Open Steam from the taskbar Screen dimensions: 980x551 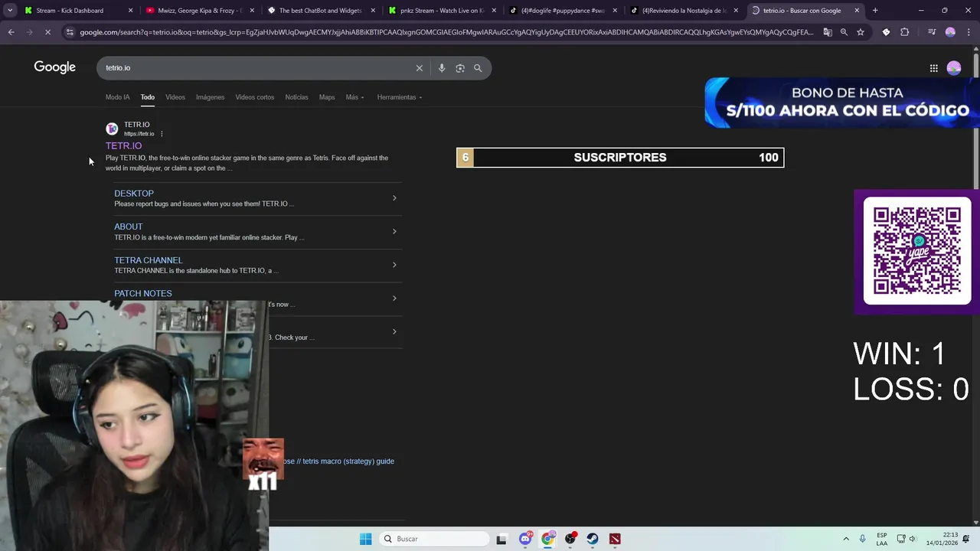593,539
